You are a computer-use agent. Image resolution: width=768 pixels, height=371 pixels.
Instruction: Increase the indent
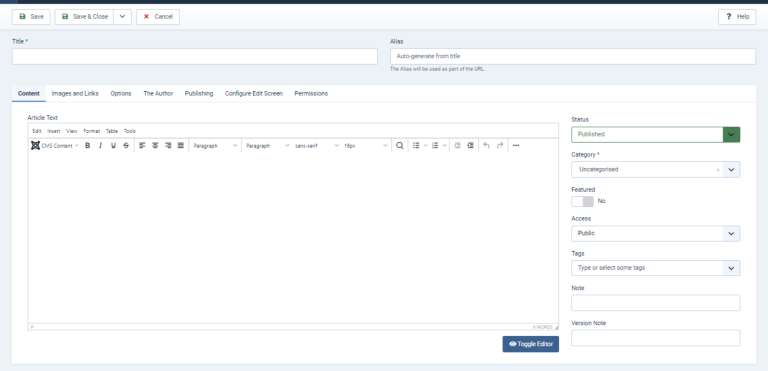point(471,146)
